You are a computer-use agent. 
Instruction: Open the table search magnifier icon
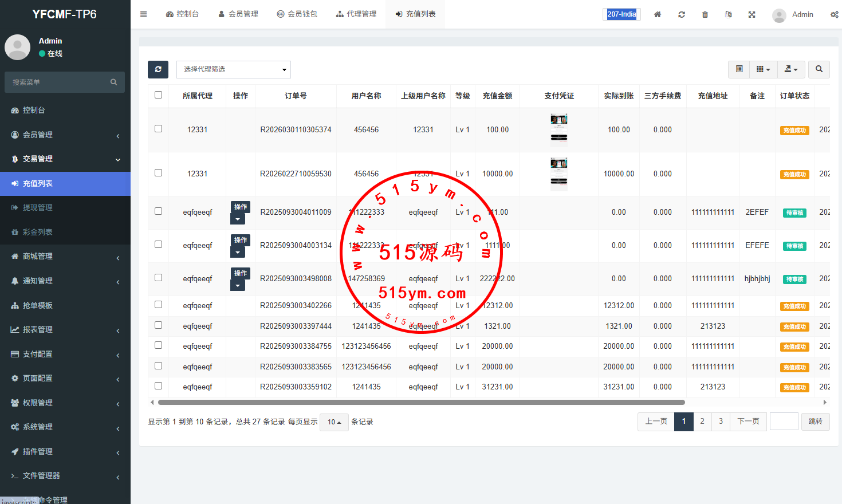pos(819,69)
